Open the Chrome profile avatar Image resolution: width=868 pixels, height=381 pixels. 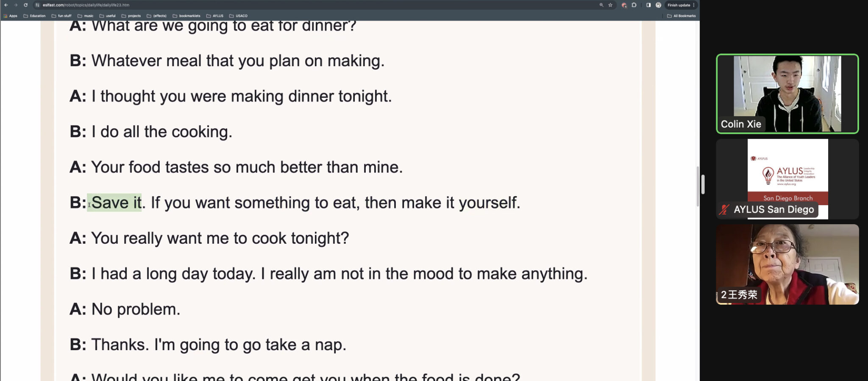tap(658, 5)
